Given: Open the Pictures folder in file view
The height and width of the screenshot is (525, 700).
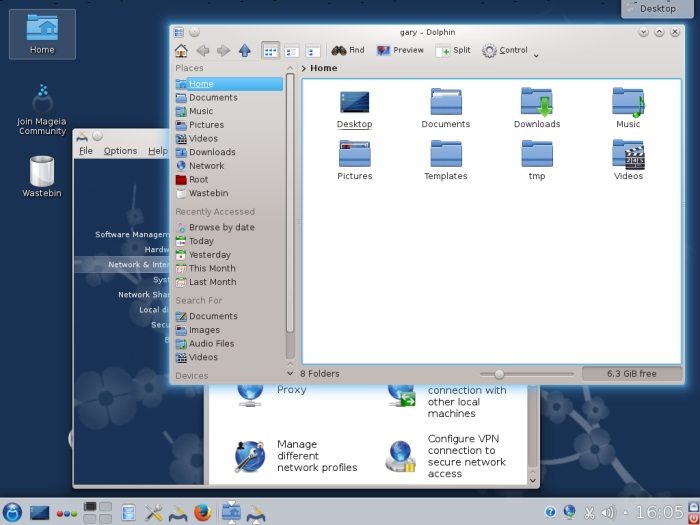Looking at the screenshot, I should coord(354,161).
